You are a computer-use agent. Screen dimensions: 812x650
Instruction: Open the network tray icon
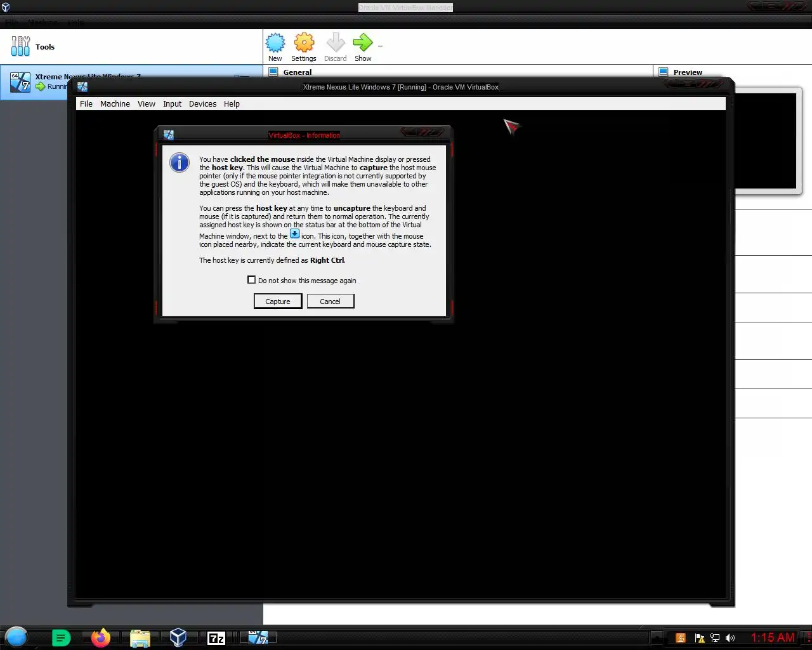pyautogui.click(x=715, y=638)
